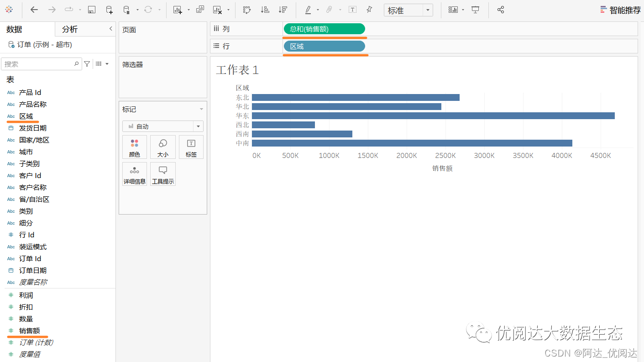Refresh data with the circular arrows icon
Image resolution: width=644 pixels, height=362 pixels.
click(148, 10)
